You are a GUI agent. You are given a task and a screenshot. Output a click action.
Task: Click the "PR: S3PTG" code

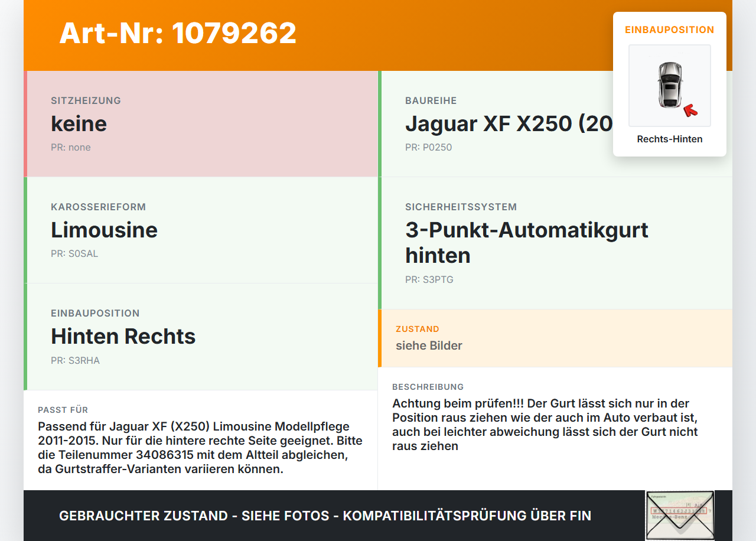click(429, 280)
